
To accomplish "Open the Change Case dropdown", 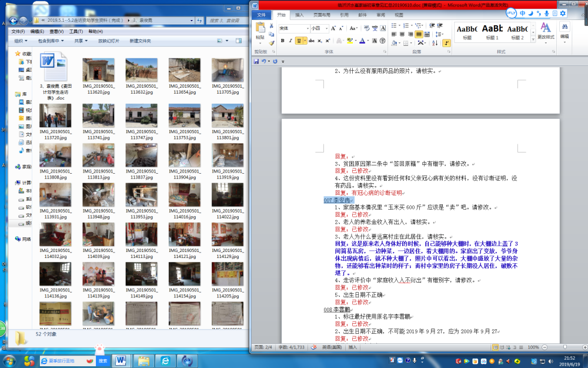I will 353,28.
